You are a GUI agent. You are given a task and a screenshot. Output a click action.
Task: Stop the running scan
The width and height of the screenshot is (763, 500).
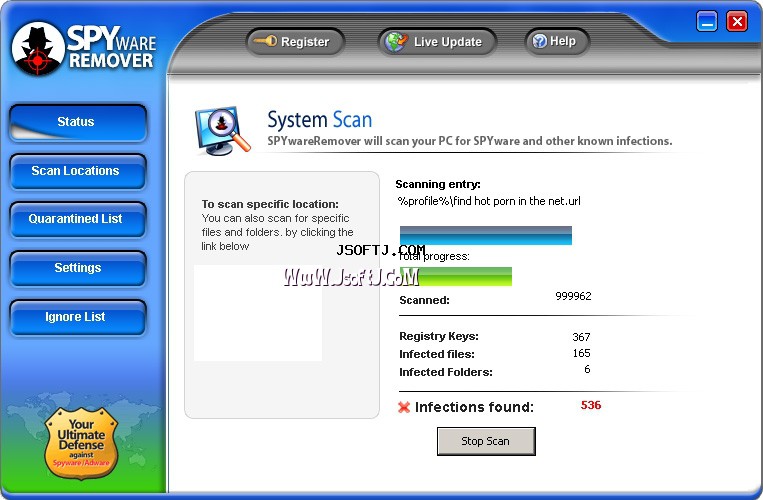pyautogui.click(x=486, y=441)
